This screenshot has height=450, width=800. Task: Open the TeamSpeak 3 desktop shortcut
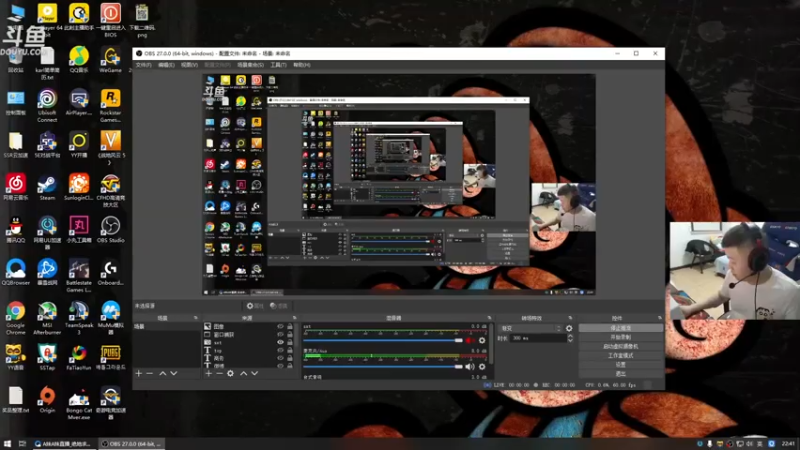coord(79,317)
